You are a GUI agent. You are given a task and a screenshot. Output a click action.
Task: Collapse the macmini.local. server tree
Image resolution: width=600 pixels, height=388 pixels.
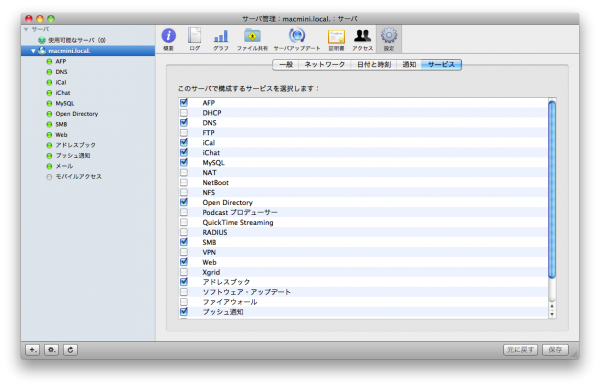pos(33,51)
